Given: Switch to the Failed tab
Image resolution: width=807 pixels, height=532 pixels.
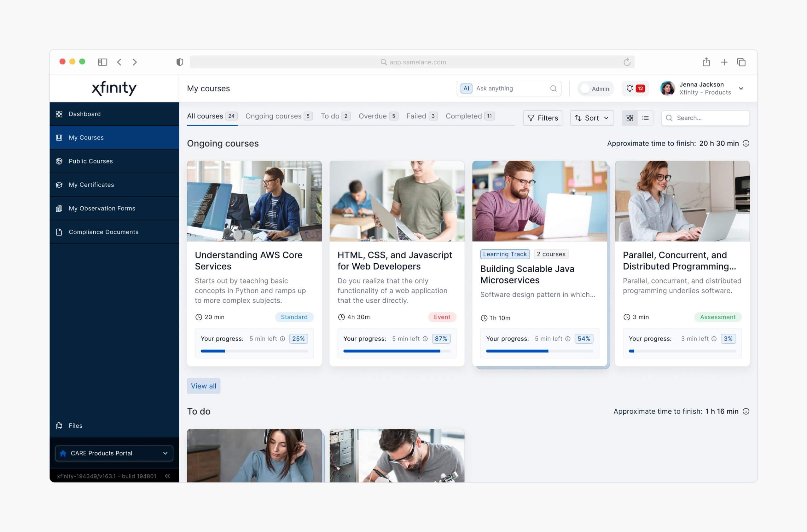Looking at the screenshot, I should [422, 116].
